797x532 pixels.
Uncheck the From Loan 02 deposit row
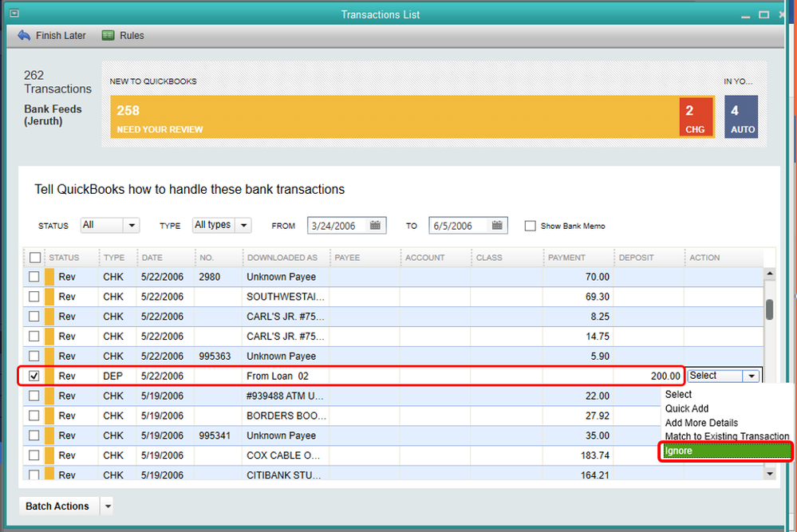(34, 376)
